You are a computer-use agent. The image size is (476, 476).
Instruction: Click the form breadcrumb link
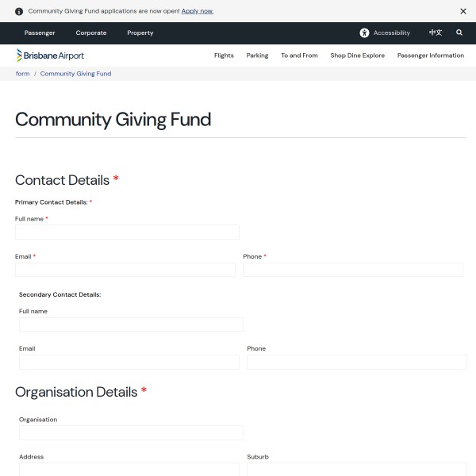pyautogui.click(x=22, y=74)
